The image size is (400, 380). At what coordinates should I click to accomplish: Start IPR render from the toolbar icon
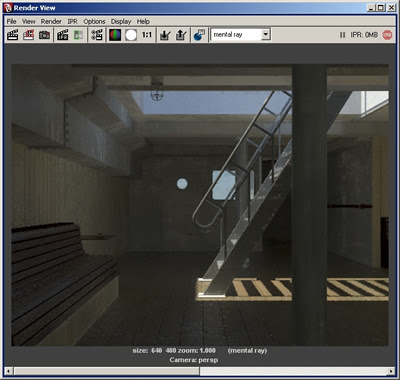pyautogui.click(x=63, y=35)
